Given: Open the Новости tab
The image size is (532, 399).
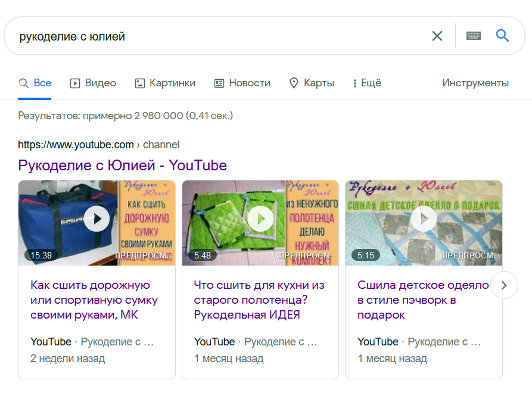Looking at the screenshot, I should click(242, 83).
